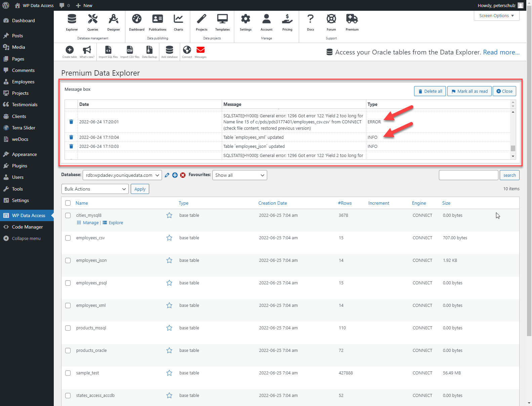
Task: Tick the cities_mysql8 checkbox
Action: 68,215
